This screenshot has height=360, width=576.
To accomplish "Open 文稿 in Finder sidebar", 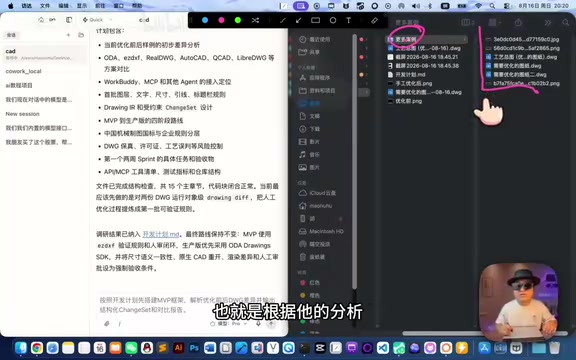I will 314,116.
